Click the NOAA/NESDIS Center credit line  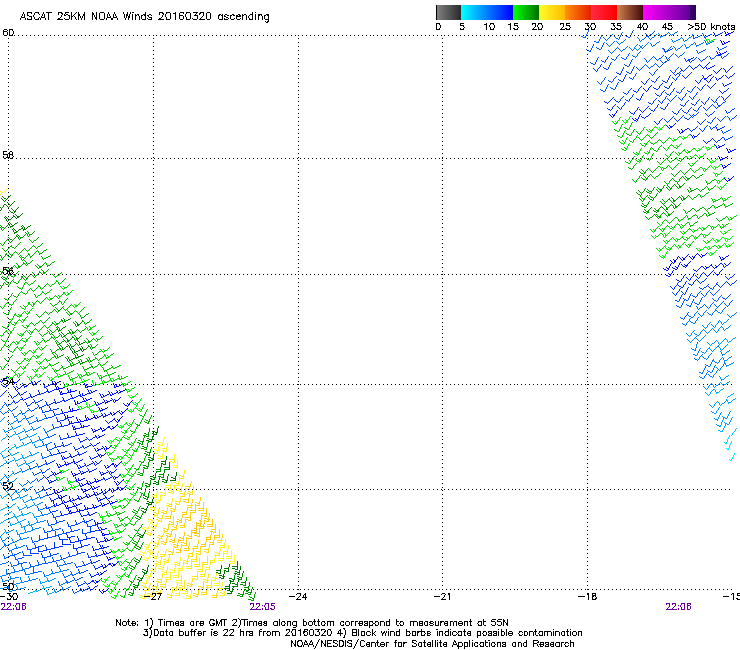pos(432,644)
